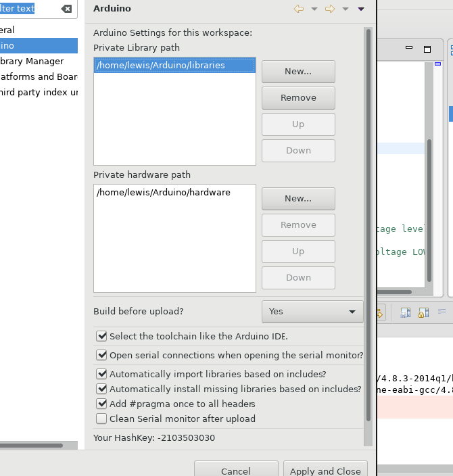Remove the selected private library path

click(x=298, y=97)
